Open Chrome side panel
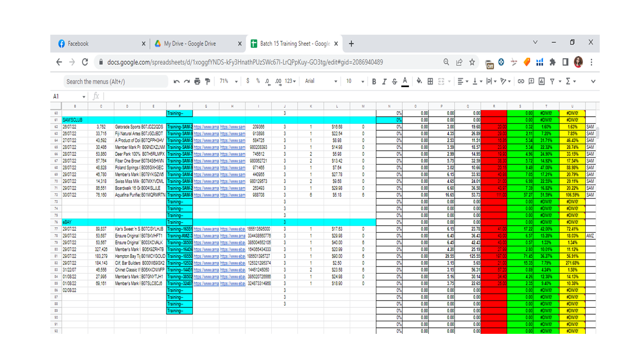644x362 pixels. click(x=566, y=62)
